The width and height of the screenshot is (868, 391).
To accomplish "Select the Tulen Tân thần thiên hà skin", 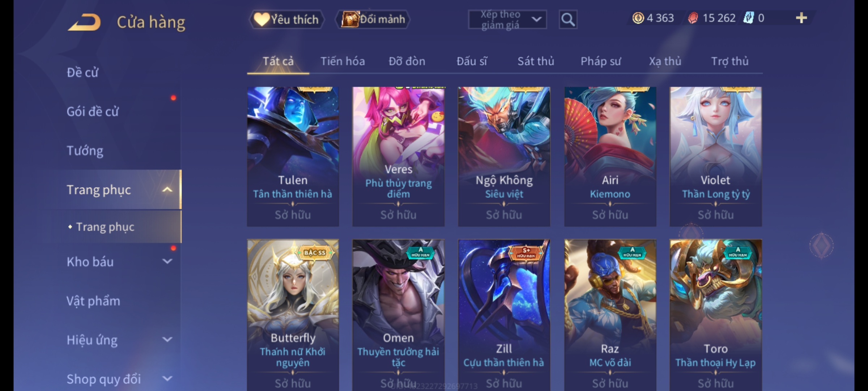I will 293,156.
